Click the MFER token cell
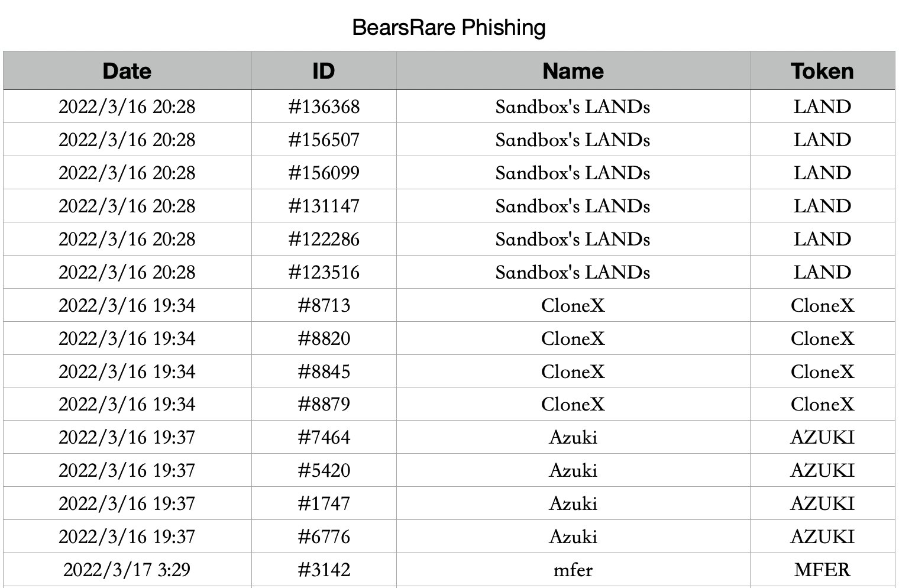The width and height of the screenshot is (899, 588). click(x=822, y=570)
